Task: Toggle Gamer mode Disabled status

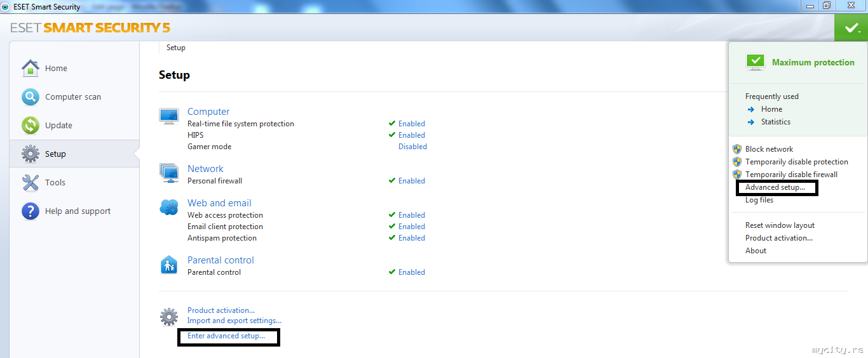Action: coord(412,147)
